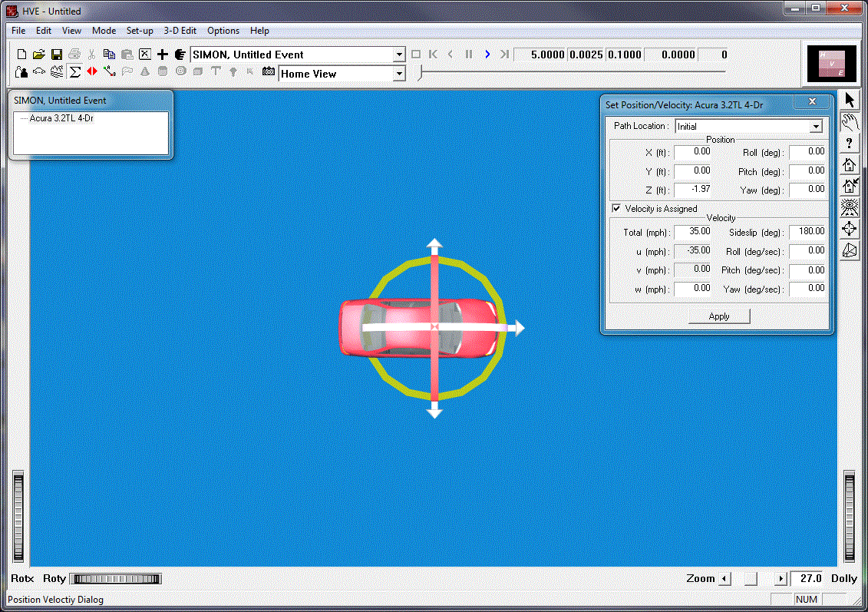Image resolution: width=868 pixels, height=612 pixels.
Task: Click the Save floppy disk icon
Action: (x=57, y=55)
